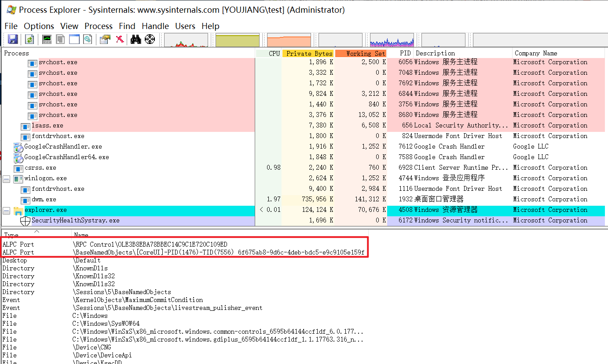This screenshot has width=608, height=364.
Task: Kill the selected process with red X
Action: (x=120, y=39)
